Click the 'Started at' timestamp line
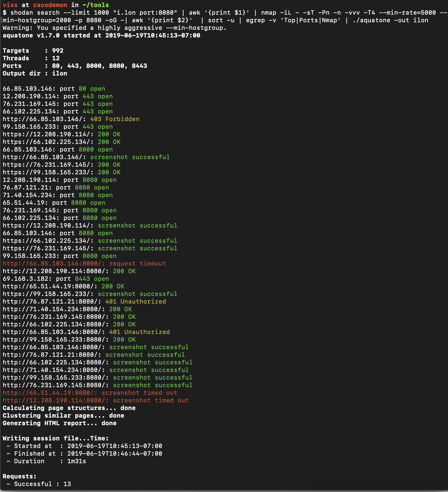 tap(84, 446)
